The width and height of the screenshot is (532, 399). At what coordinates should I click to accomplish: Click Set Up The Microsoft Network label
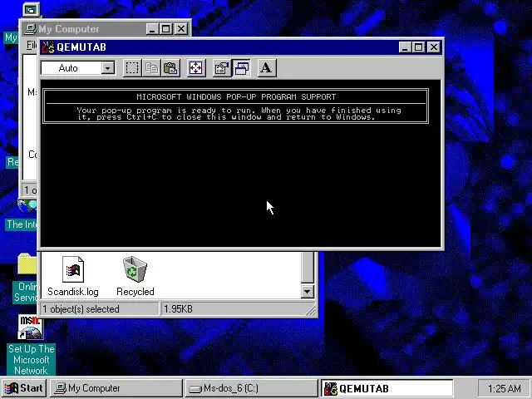tap(32, 360)
